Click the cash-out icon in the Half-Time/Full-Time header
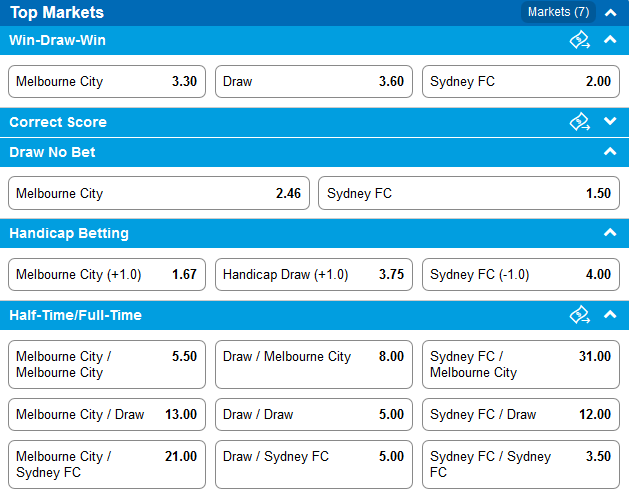This screenshot has width=629, height=496. click(x=580, y=315)
